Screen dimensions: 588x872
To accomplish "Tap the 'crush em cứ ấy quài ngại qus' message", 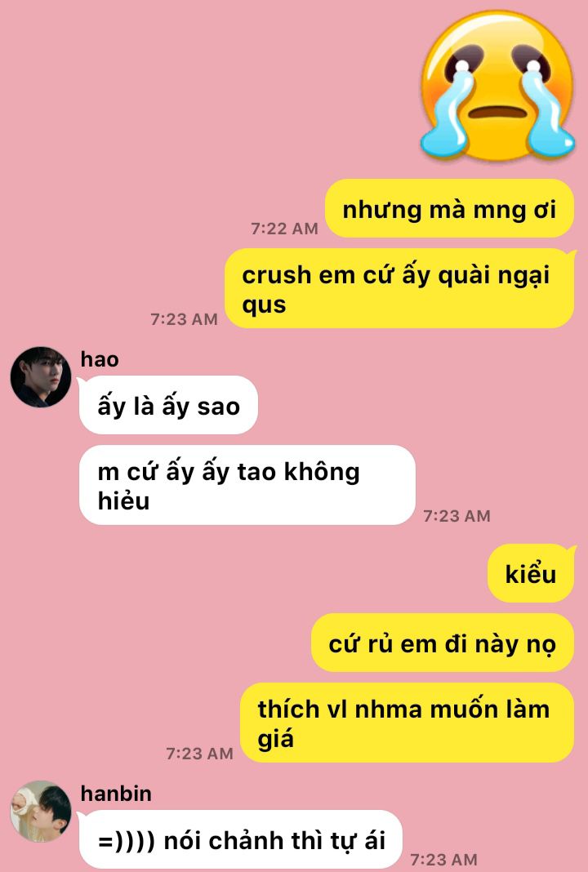I will pyautogui.click(x=399, y=289).
